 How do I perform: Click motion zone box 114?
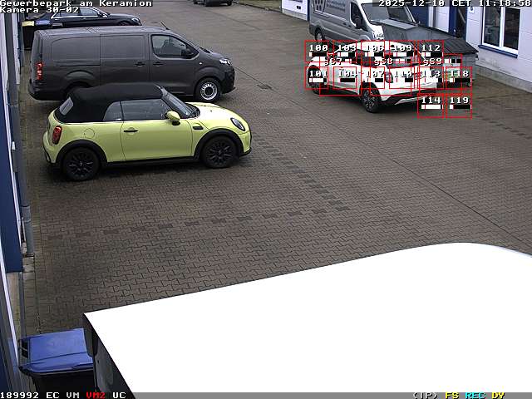point(431,104)
